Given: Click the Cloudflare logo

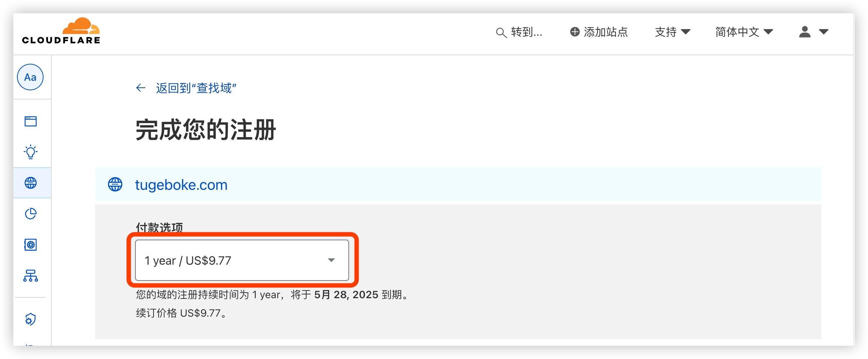Looking at the screenshot, I should (61, 31).
